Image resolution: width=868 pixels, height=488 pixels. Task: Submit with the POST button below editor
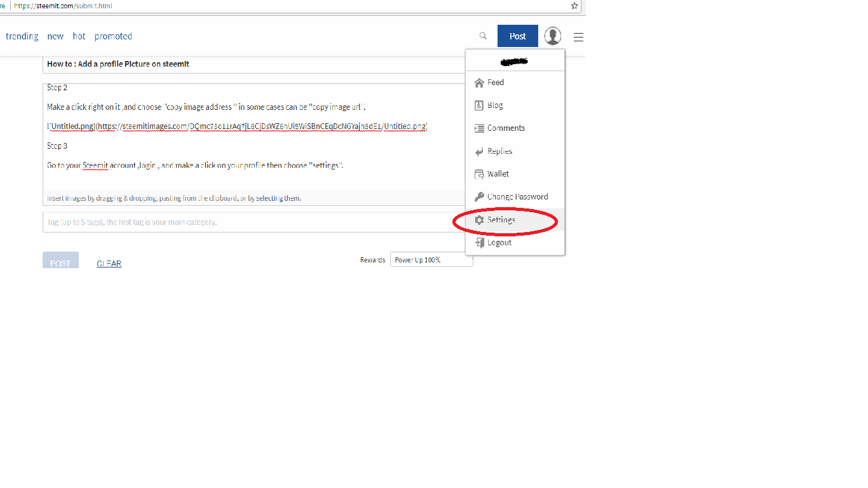60,260
